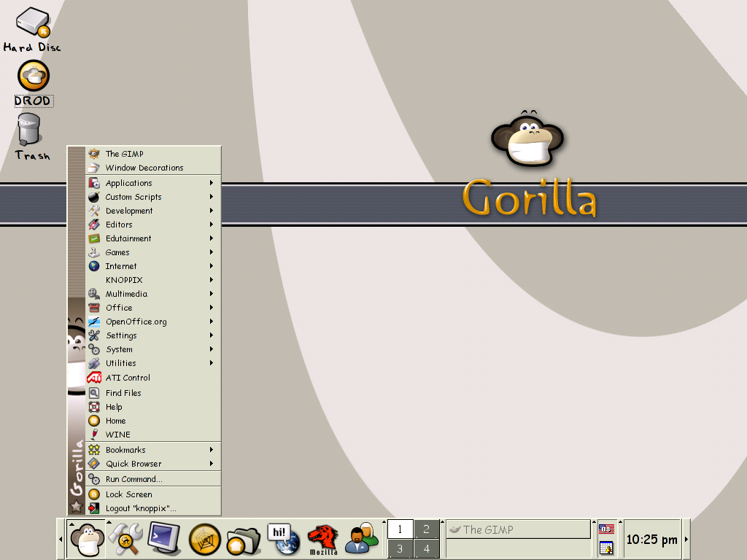Hide panel using left edge arrow
Screen dimensions: 747x560
tap(61, 539)
